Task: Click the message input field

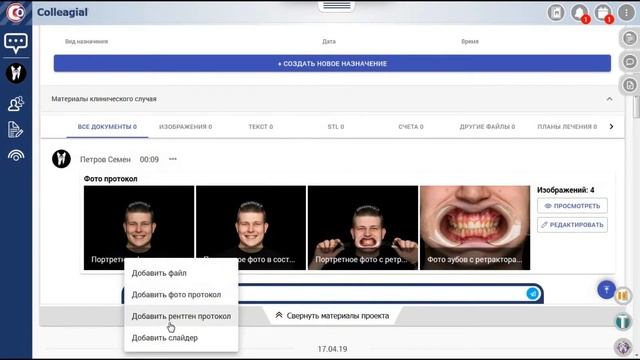Action: (x=382, y=293)
